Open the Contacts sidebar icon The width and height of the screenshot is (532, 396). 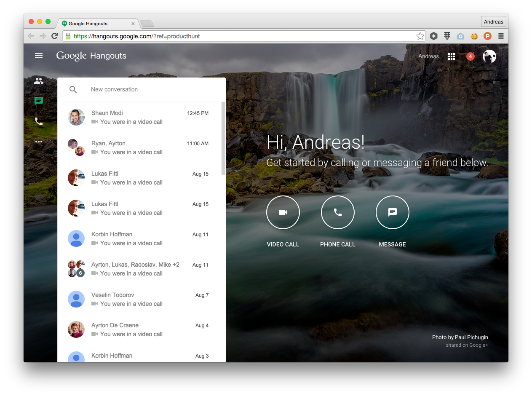[x=39, y=81]
